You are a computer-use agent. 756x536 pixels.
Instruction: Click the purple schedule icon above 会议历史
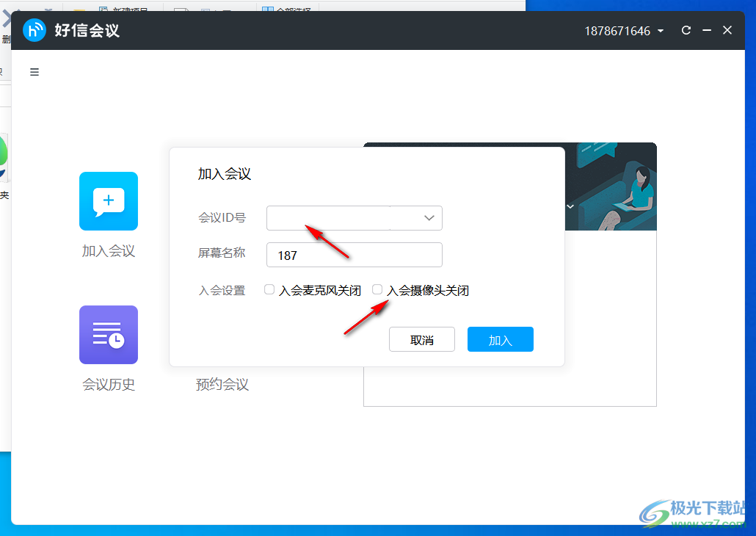pyautogui.click(x=108, y=334)
